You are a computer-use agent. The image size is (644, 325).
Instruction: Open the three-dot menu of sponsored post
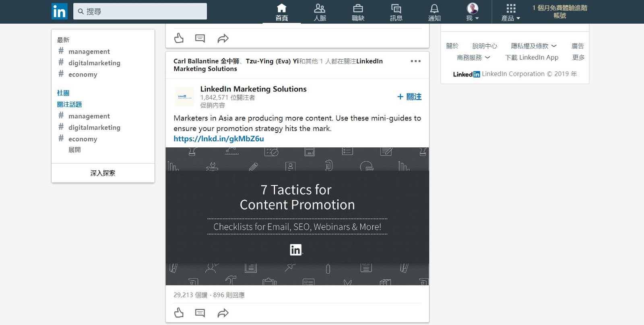416,61
